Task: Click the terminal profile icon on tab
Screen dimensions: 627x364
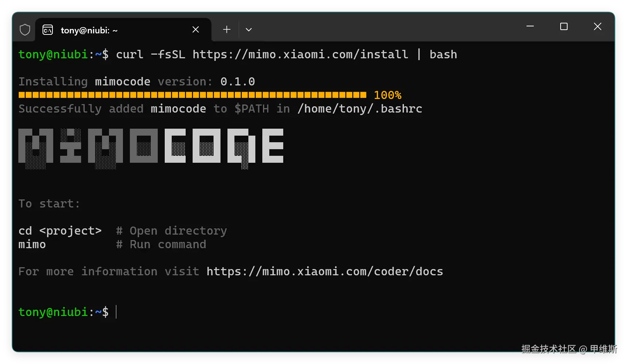Action: click(48, 30)
